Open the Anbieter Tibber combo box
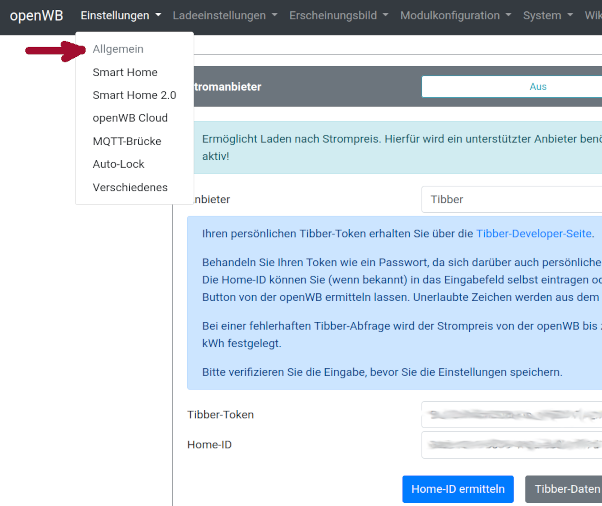This screenshot has width=602, height=506. pos(512,199)
